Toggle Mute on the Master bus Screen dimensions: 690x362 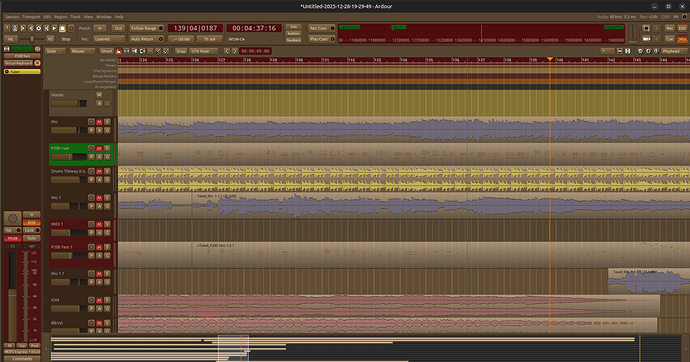99,95
